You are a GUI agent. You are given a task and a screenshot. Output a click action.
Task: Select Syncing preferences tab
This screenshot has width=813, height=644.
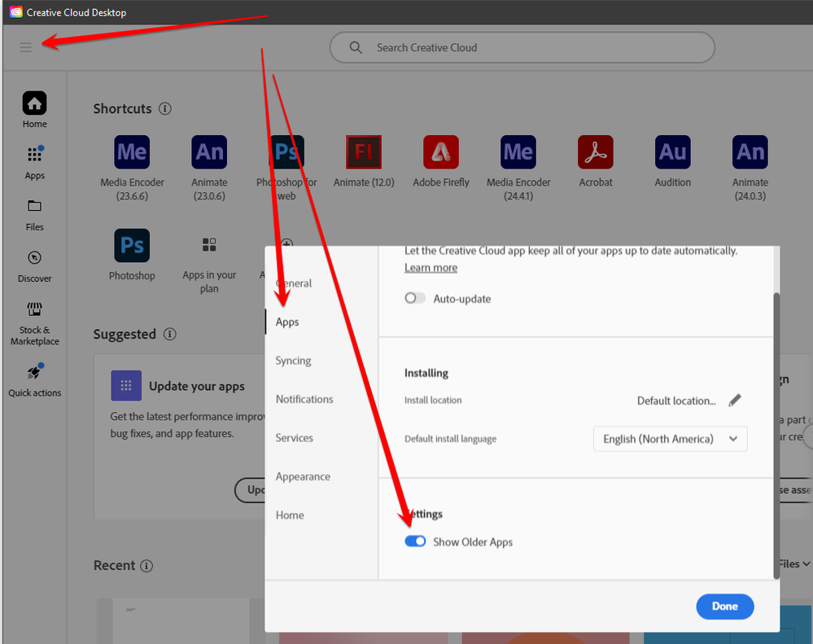[x=293, y=361]
